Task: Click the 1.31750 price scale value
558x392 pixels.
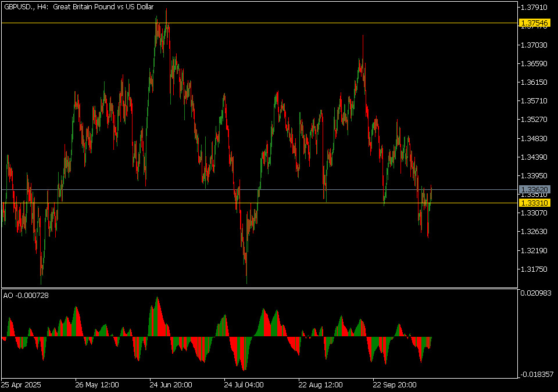Action: coord(534,269)
